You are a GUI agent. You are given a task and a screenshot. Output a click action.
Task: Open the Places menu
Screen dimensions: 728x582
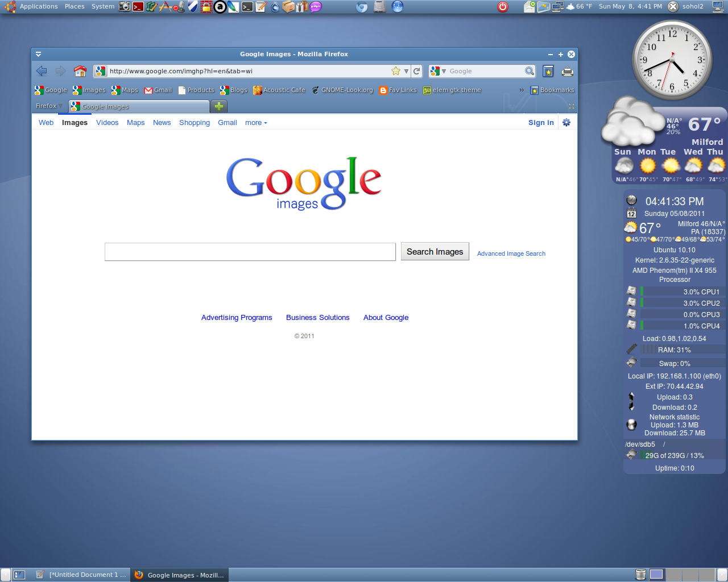point(75,7)
